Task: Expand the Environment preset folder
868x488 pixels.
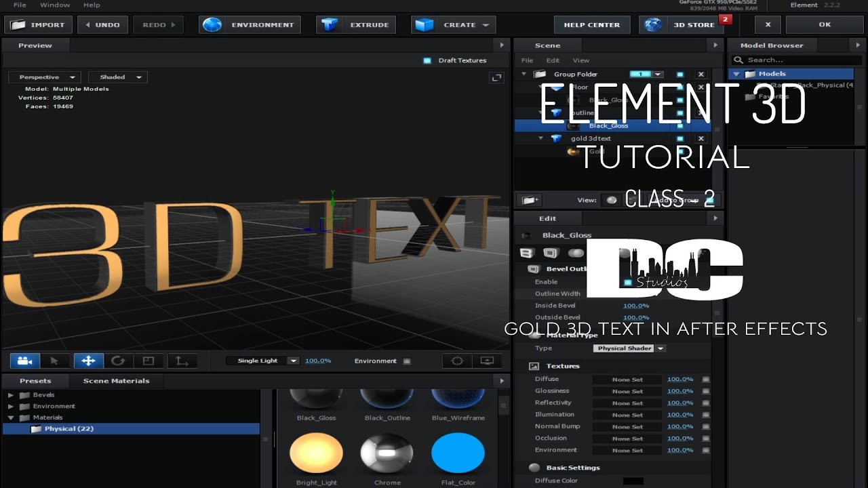Action: (x=11, y=407)
